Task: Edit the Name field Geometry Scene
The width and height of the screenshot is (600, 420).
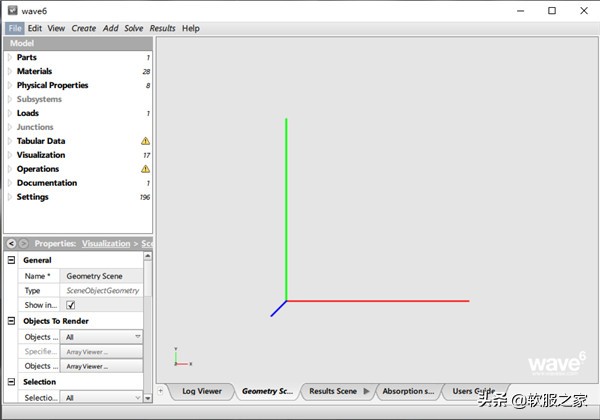Action: coord(101,276)
